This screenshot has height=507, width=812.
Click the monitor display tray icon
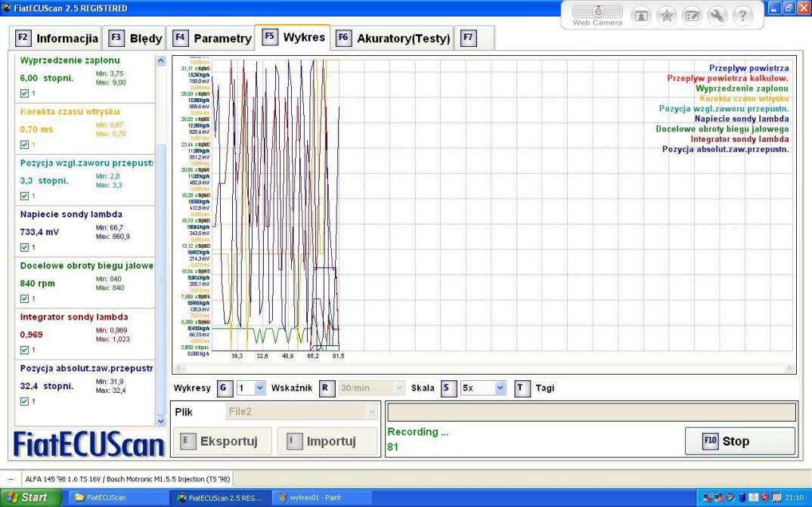click(776, 498)
